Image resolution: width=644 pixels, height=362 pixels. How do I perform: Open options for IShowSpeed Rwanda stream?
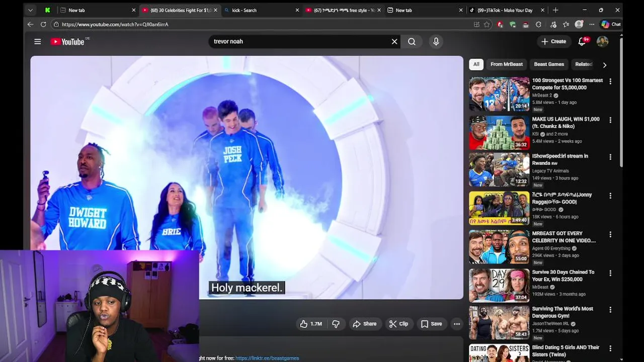click(610, 157)
